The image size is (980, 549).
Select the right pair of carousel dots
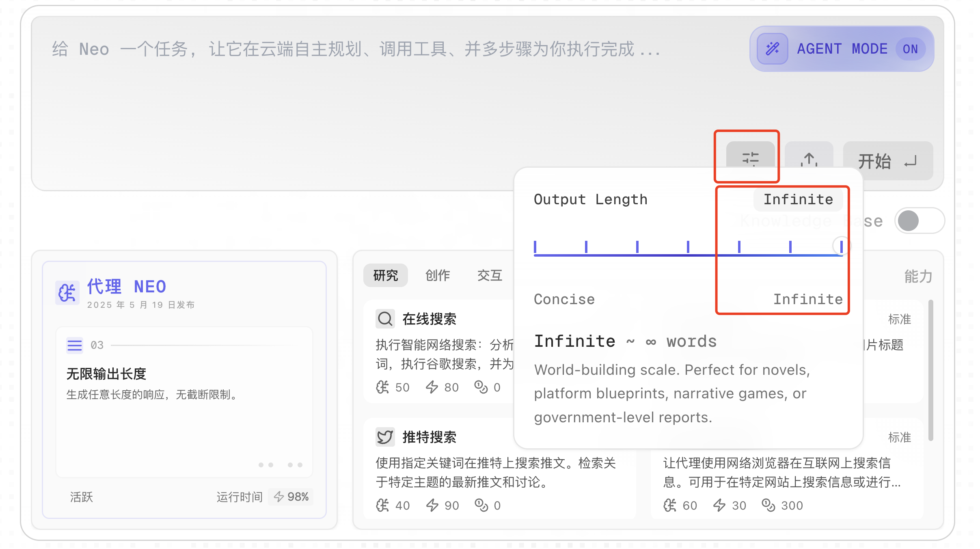tap(295, 465)
